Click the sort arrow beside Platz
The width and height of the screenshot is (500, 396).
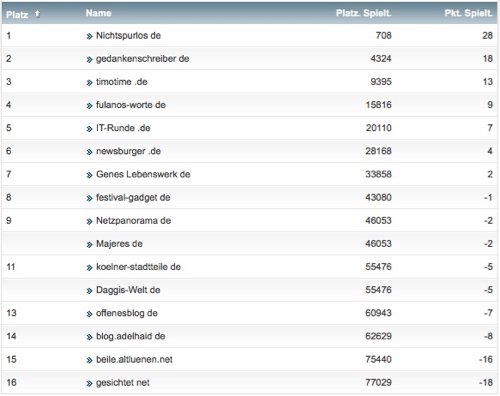click(x=37, y=14)
